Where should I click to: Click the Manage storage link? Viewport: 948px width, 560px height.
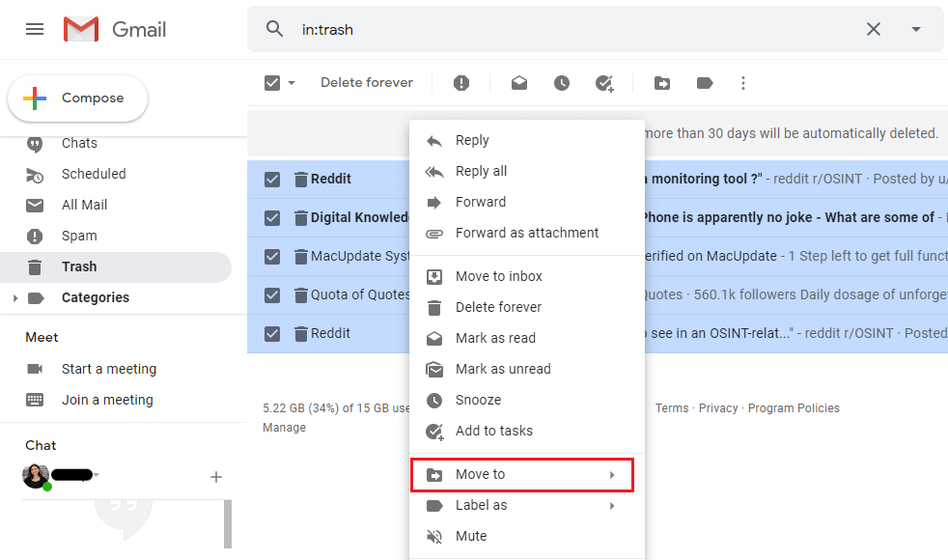[284, 428]
